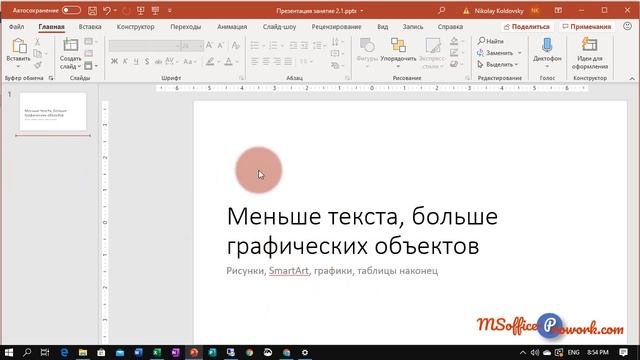Viewport: 640px width, 360px height.
Task: Align text to the left
Action: pyautogui.click(x=255, y=61)
